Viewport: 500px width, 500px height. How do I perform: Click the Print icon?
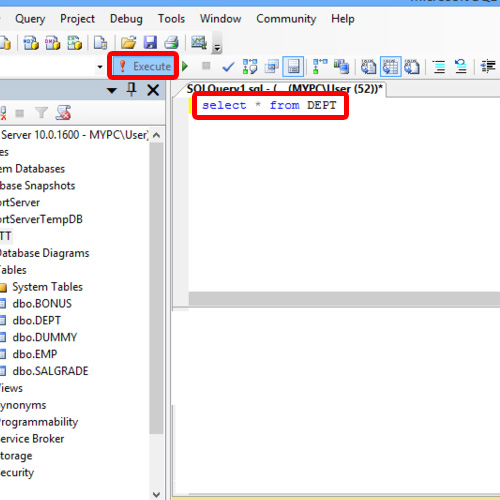[x=172, y=43]
